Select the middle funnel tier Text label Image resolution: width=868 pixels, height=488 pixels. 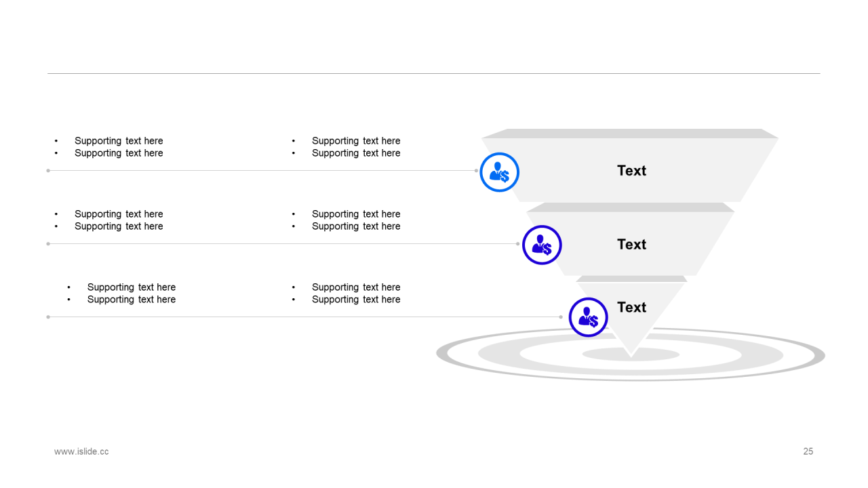pos(631,245)
